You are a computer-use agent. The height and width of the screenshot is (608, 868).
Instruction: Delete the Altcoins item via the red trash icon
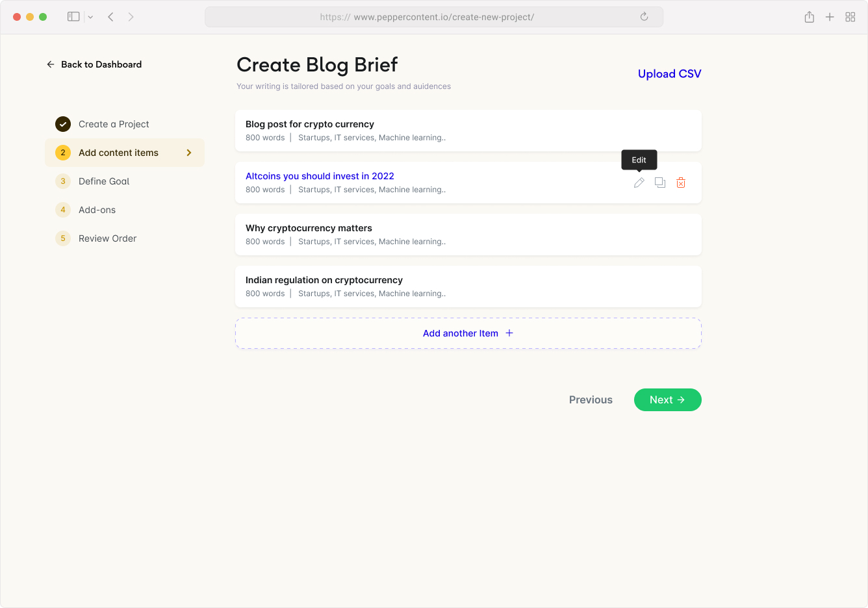tap(681, 183)
